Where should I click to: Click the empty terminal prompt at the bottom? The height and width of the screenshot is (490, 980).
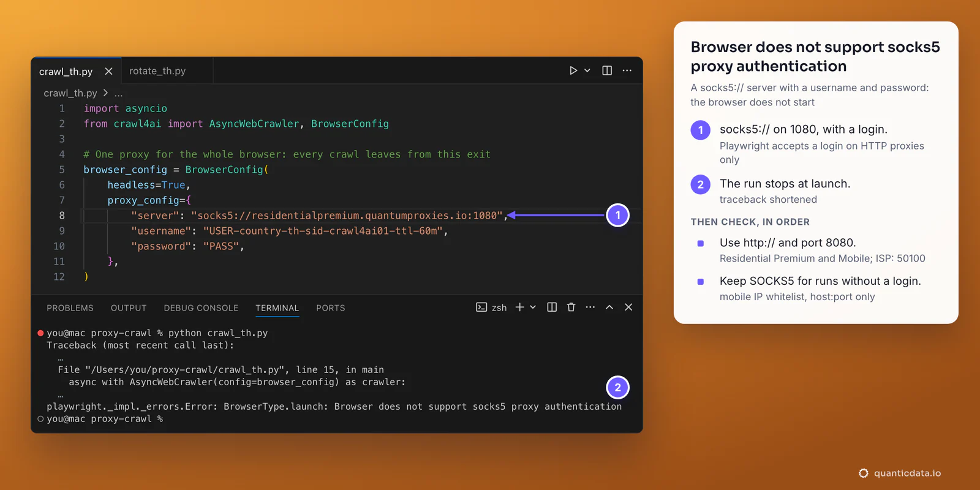pos(105,419)
